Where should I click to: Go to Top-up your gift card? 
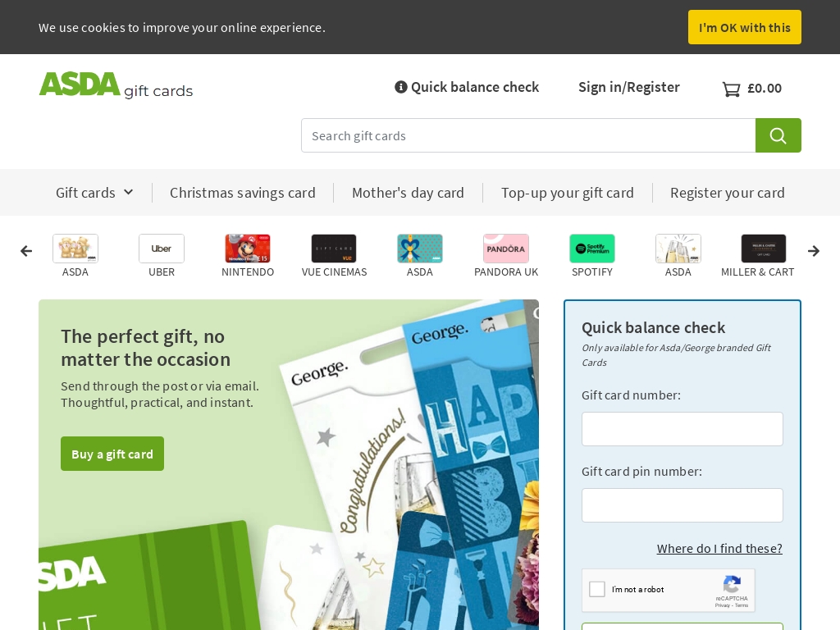click(568, 192)
